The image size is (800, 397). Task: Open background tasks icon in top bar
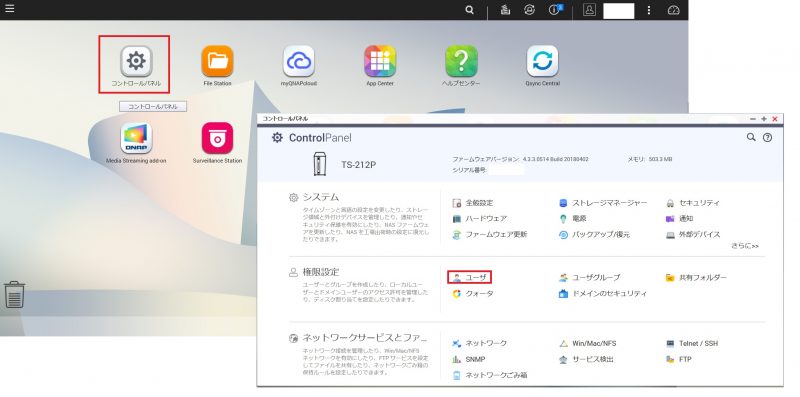point(505,10)
